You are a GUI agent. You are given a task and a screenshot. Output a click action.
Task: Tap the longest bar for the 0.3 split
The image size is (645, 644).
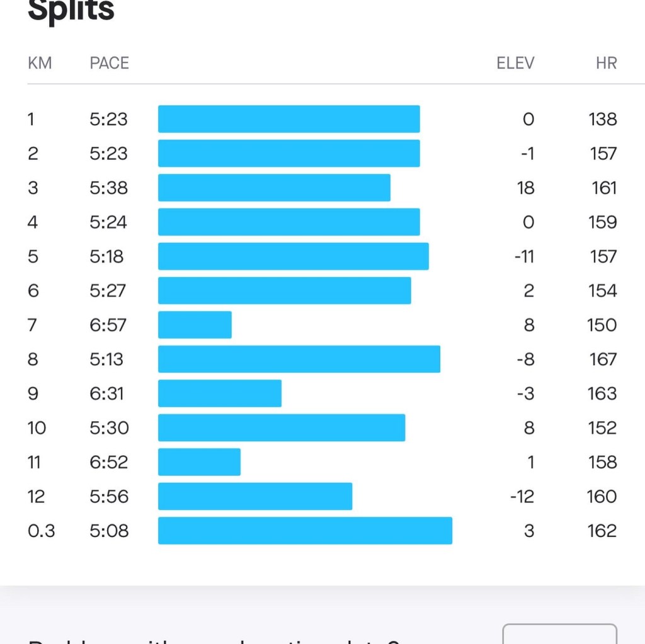(x=305, y=531)
